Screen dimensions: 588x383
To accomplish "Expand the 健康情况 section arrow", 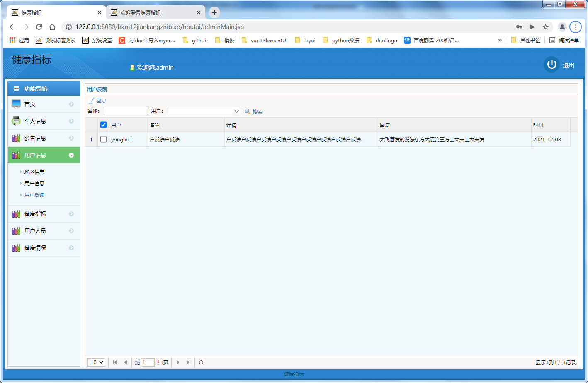I will point(71,248).
